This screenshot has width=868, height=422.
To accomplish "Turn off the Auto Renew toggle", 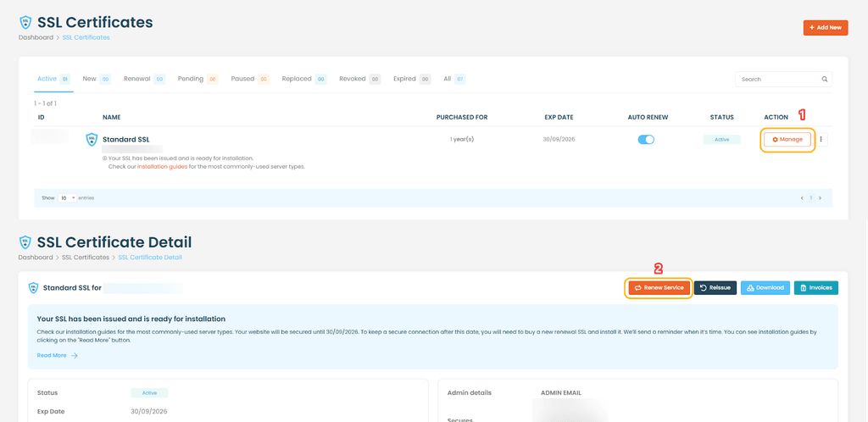I will tap(646, 139).
